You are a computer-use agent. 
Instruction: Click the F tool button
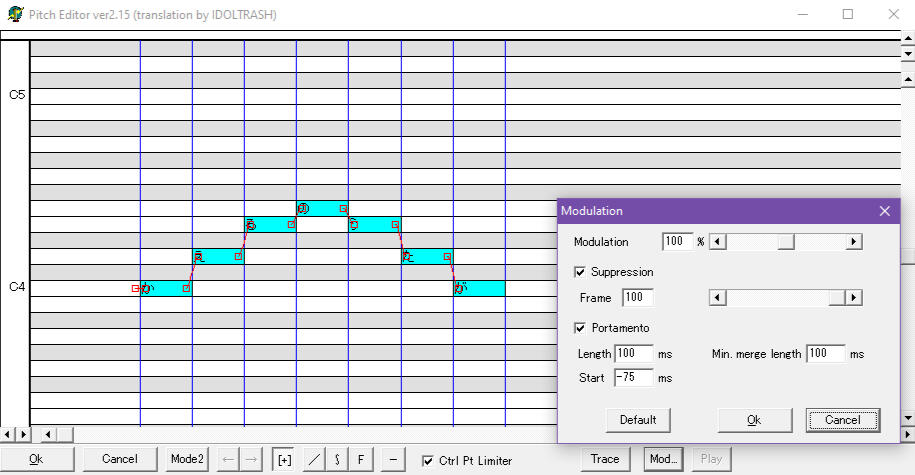[360, 459]
